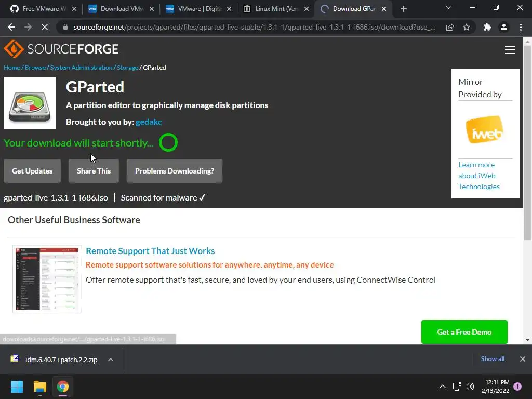Viewport: 532px width, 399px height.
Task: Open Remote Support That Just Works link
Action: tap(150, 251)
